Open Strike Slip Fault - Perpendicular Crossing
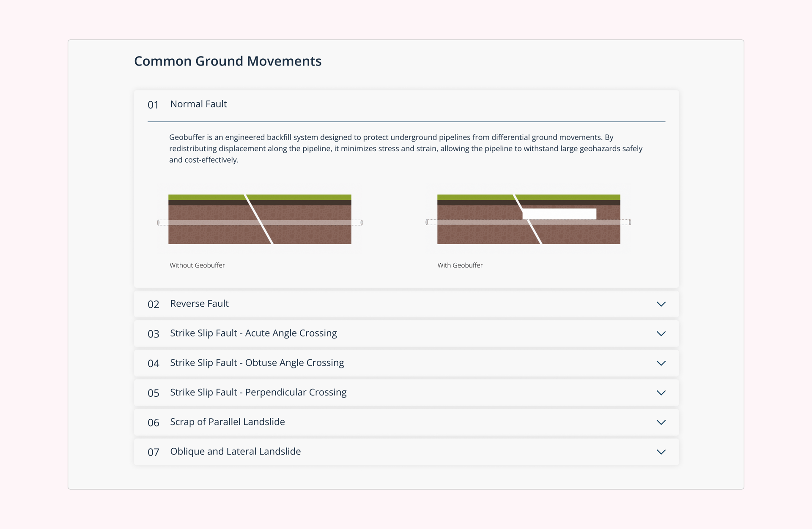 258,393
